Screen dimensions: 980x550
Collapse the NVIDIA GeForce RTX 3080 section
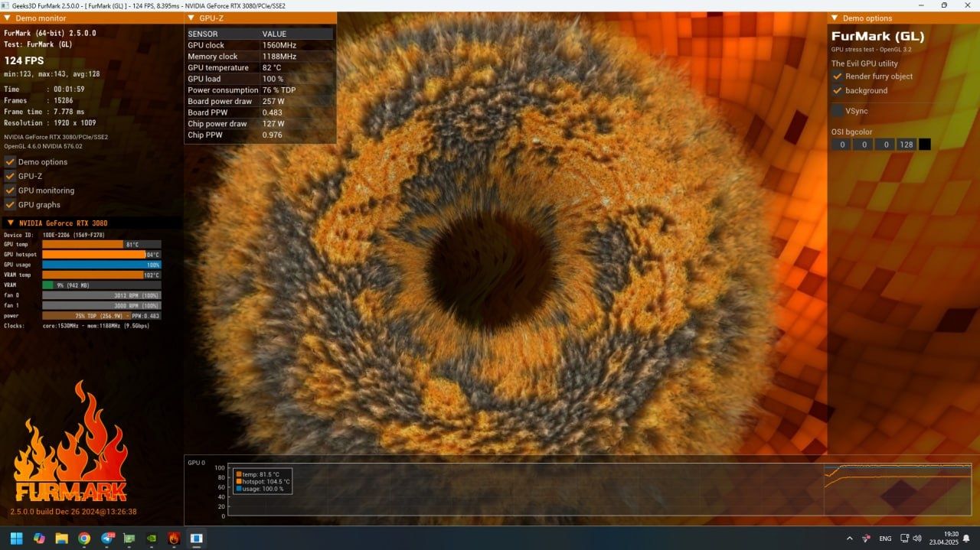point(9,223)
